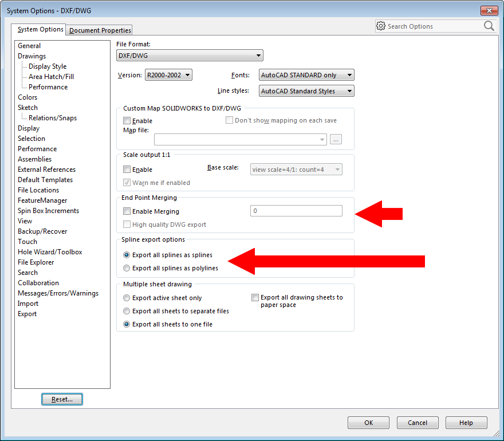
Task: Select Export all sheets to separate files
Action: pos(127,311)
